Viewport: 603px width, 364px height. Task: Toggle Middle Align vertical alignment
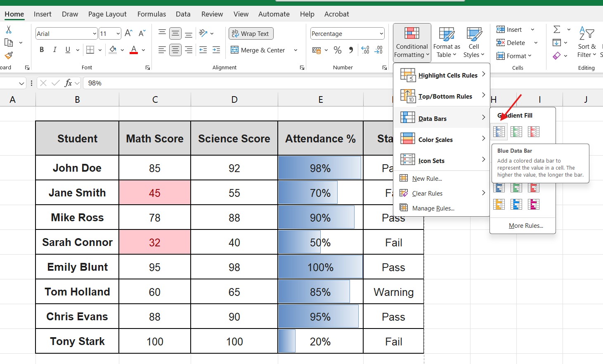[175, 33]
